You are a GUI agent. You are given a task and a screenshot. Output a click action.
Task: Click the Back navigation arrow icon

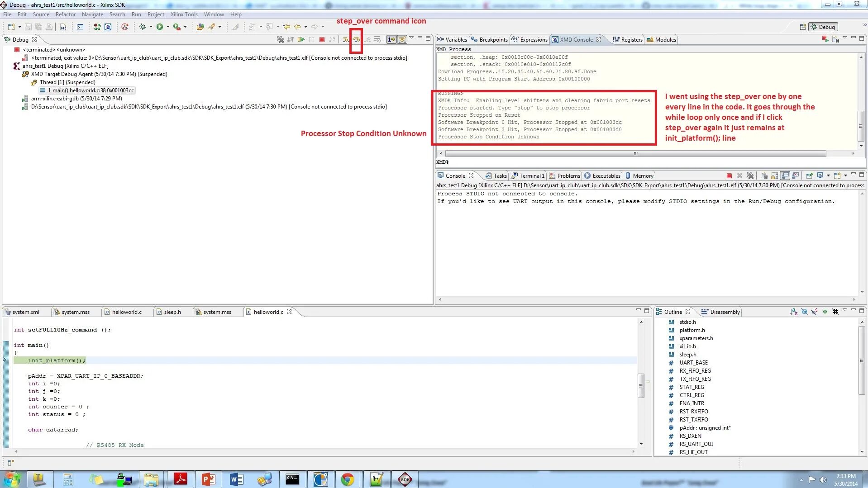pos(297,27)
